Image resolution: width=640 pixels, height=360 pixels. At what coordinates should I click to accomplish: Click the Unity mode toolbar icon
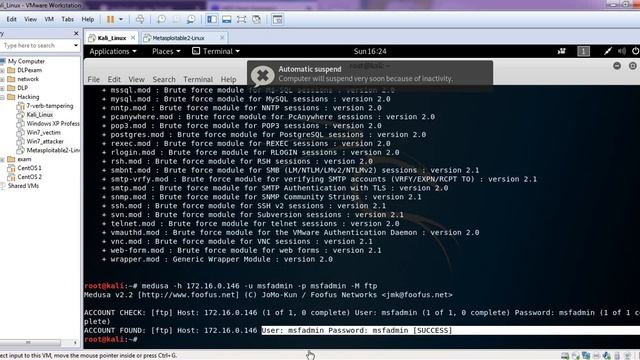pyautogui.click(x=256, y=19)
